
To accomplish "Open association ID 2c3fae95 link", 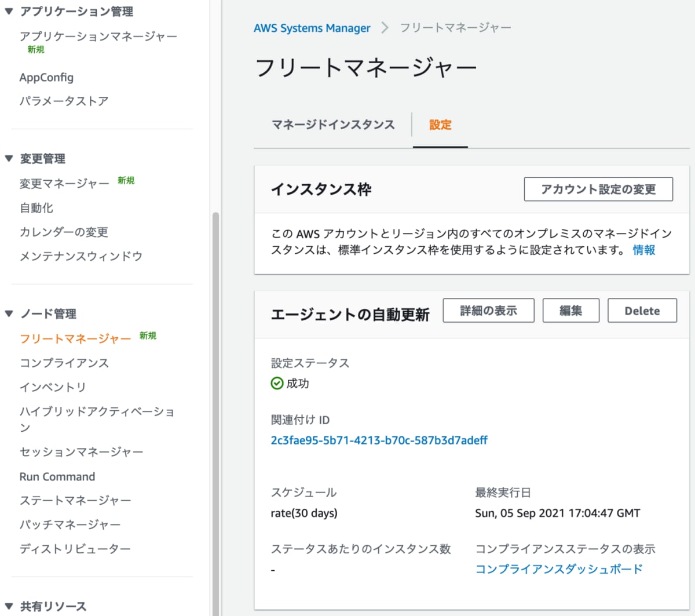I will [379, 440].
